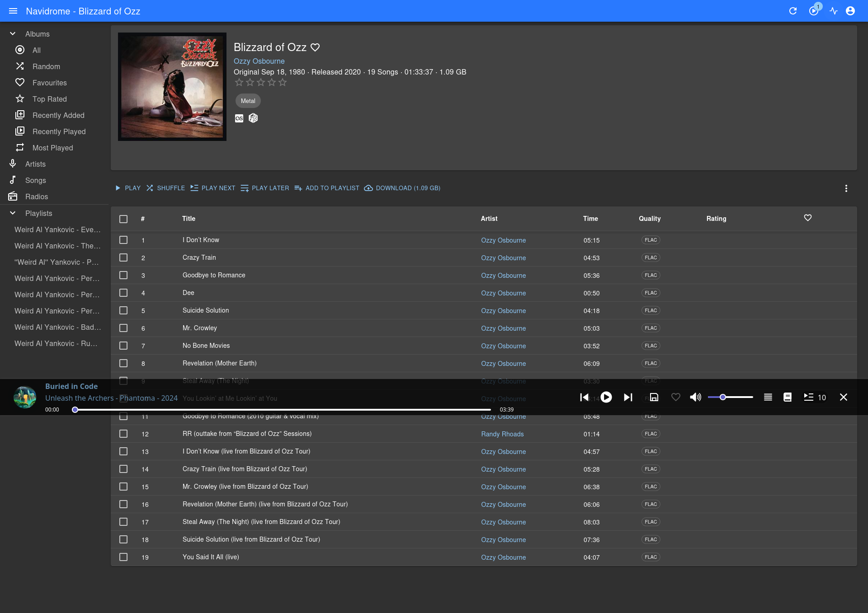The image size is (868, 613).
Task: Click PLAY NEXT button
Action: pos(213,188)
